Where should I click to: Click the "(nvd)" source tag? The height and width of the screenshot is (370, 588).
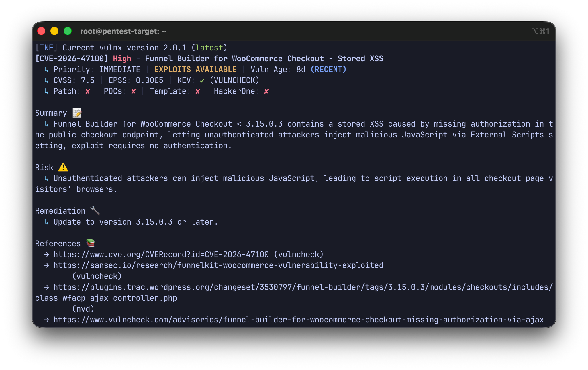click(83, 309)
